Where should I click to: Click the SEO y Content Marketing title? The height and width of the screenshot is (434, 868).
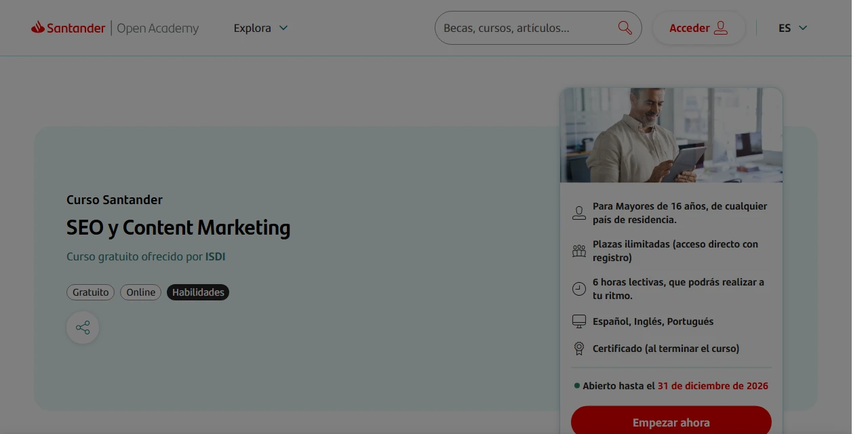[178, 228]
